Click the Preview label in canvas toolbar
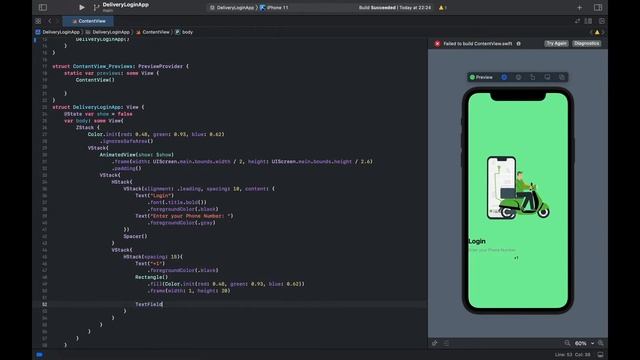Image resolution: width=640 pixels, height=360 pixels. (481, 77)
